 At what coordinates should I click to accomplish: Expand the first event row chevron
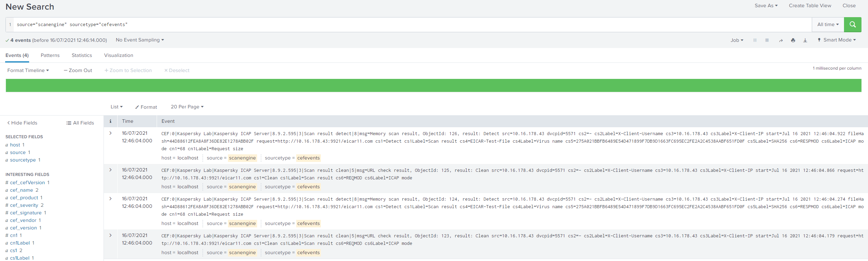110,133
